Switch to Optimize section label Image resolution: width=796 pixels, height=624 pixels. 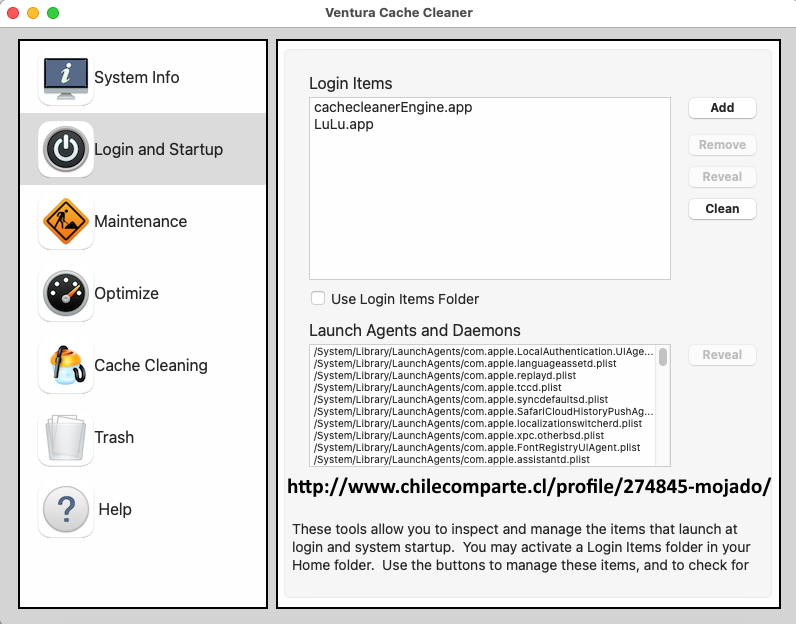pos(126,293)
